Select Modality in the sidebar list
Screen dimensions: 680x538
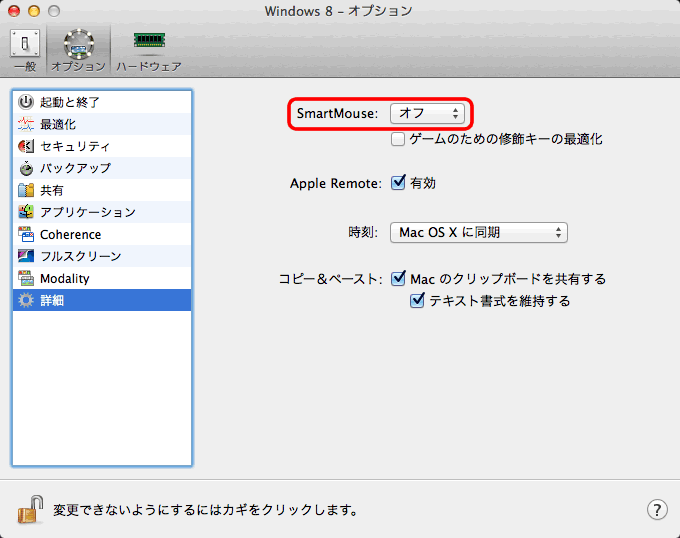pos(102,278)
